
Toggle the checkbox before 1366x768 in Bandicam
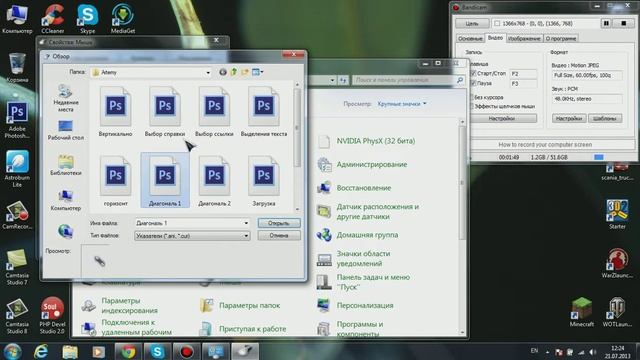497,24
